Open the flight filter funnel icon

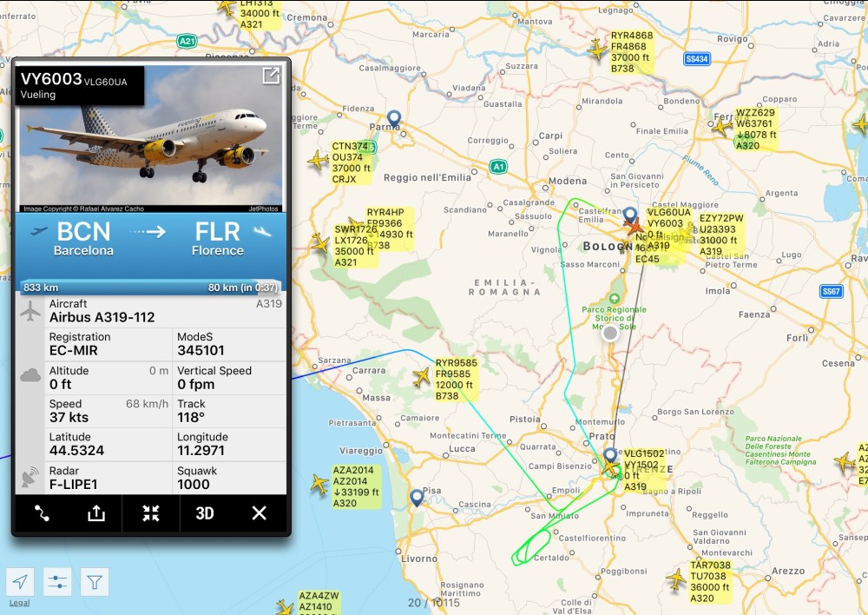click(94, 582)
